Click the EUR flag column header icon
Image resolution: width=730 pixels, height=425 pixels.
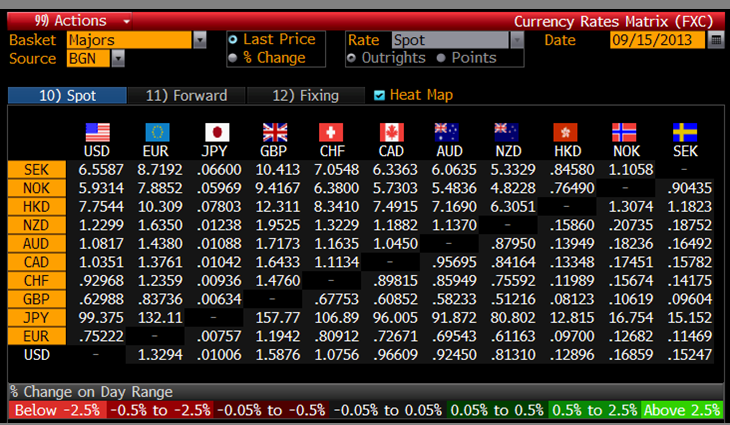click(156, 133)
